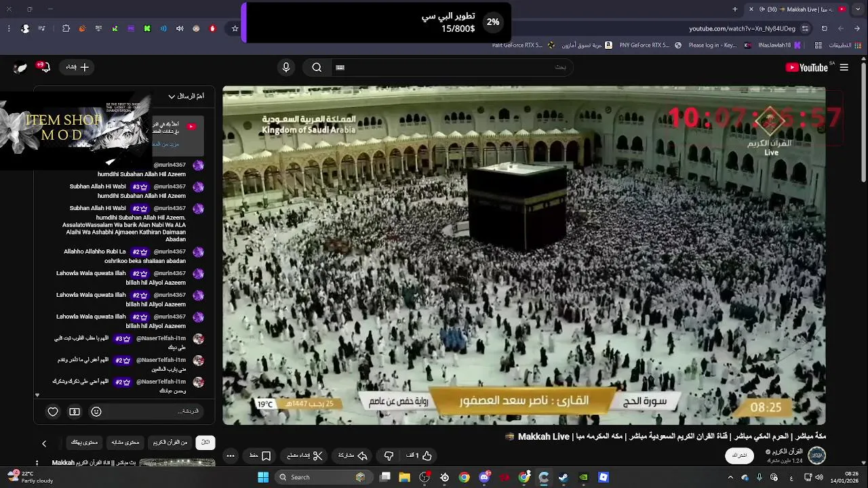Viewport: 868px width, 488px height.
Task: Reload the page with the refresh icon
Action: [x=824, y=28]
